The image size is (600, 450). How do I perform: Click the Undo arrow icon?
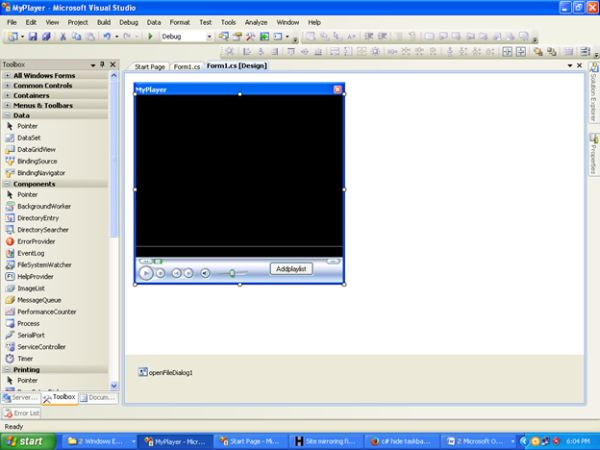point(107,36)
